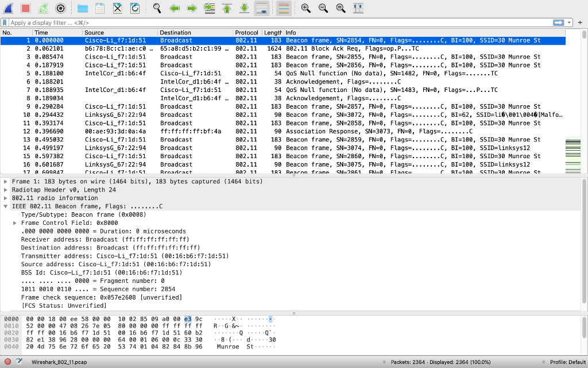Open capture options gear icon

click(x=60, y=8)
